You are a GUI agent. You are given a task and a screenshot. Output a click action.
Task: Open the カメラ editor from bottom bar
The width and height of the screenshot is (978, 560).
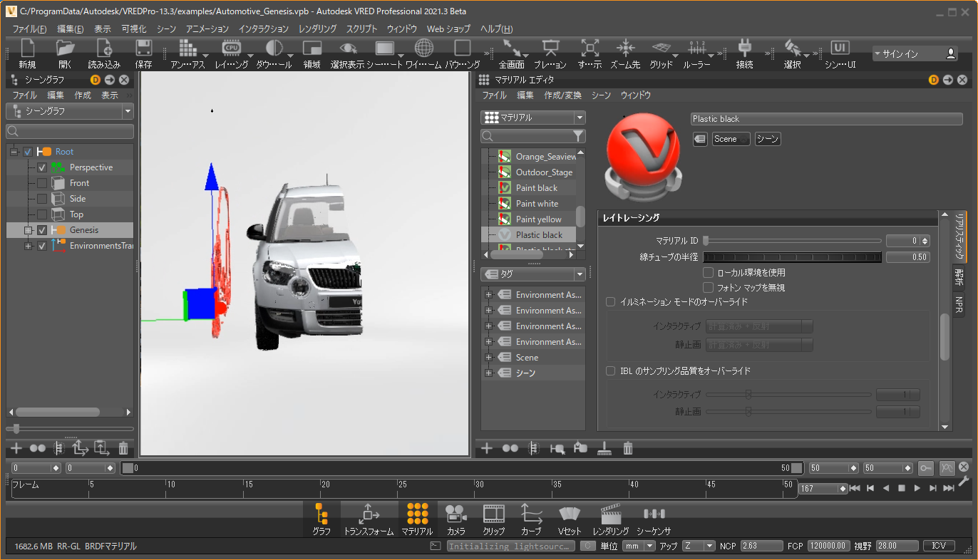click(x=455, y=514)
